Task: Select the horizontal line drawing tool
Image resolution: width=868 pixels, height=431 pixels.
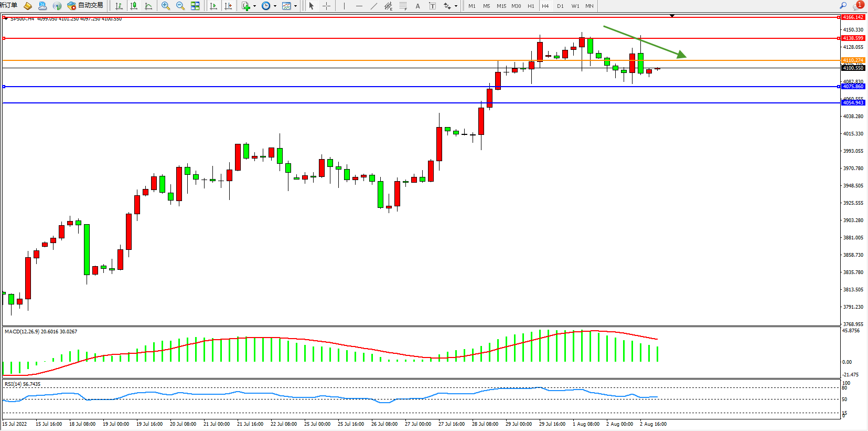Action: tap(359, 6)
